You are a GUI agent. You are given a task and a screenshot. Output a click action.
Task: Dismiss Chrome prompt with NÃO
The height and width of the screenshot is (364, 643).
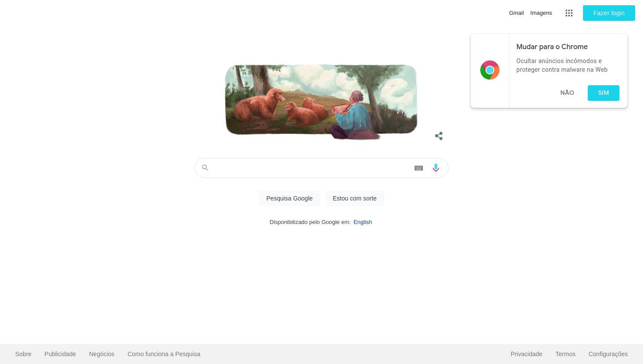click(567, 93)
